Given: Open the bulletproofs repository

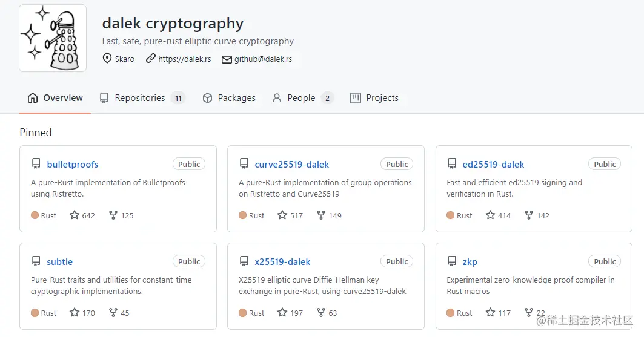Looking at the screenshot, I should pos(72,165).
